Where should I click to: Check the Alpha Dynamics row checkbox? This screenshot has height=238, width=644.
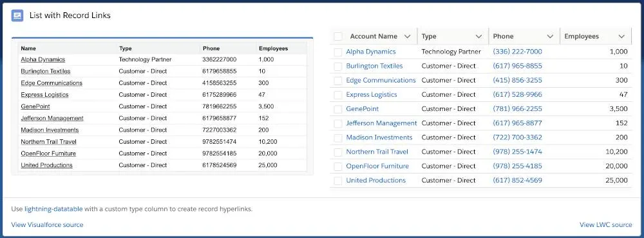point(338,52)
